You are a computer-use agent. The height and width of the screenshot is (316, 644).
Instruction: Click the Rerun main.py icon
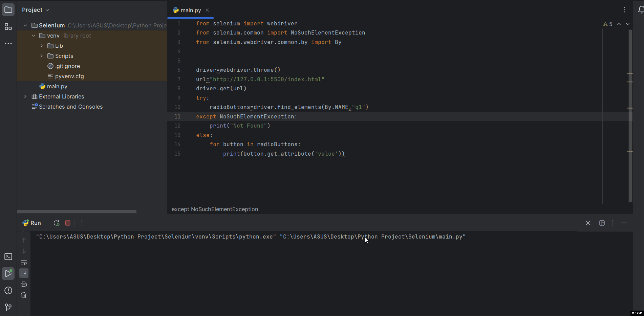coord(57,223)
